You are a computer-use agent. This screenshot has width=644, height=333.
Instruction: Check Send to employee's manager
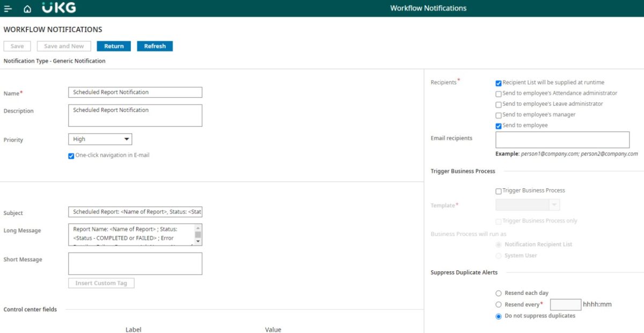click(498, 115)
